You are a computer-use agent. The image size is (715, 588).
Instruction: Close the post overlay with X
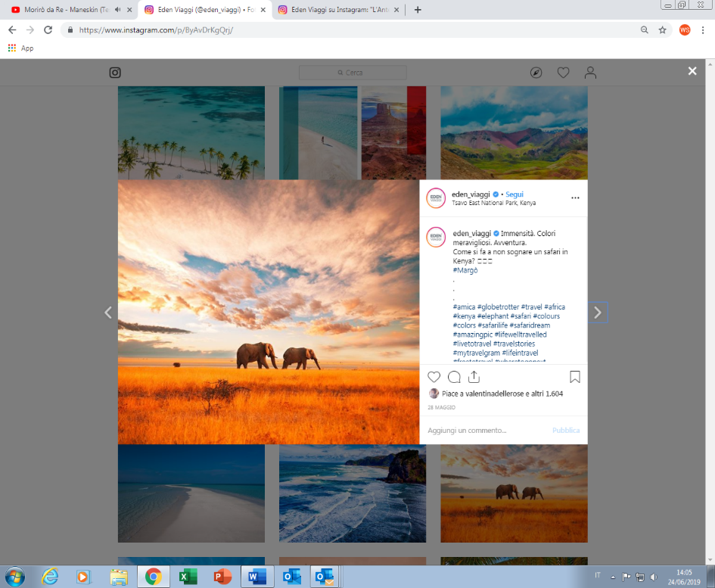tap(692, 70)
